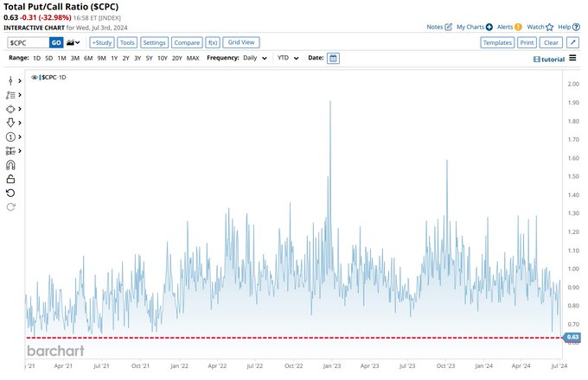Open the Alerts exclamation icon
Viewport: 588px width, 380px height.
(x=518, y=27)
